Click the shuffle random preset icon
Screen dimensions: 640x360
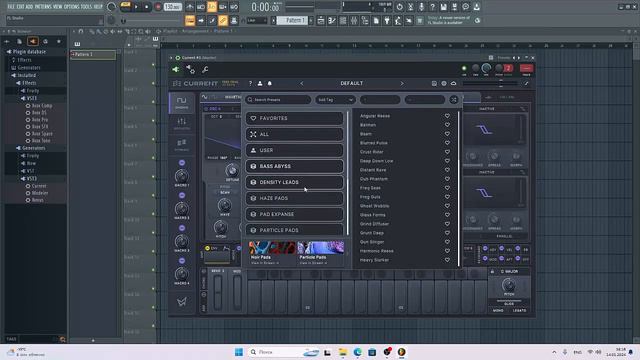point(454,100)
